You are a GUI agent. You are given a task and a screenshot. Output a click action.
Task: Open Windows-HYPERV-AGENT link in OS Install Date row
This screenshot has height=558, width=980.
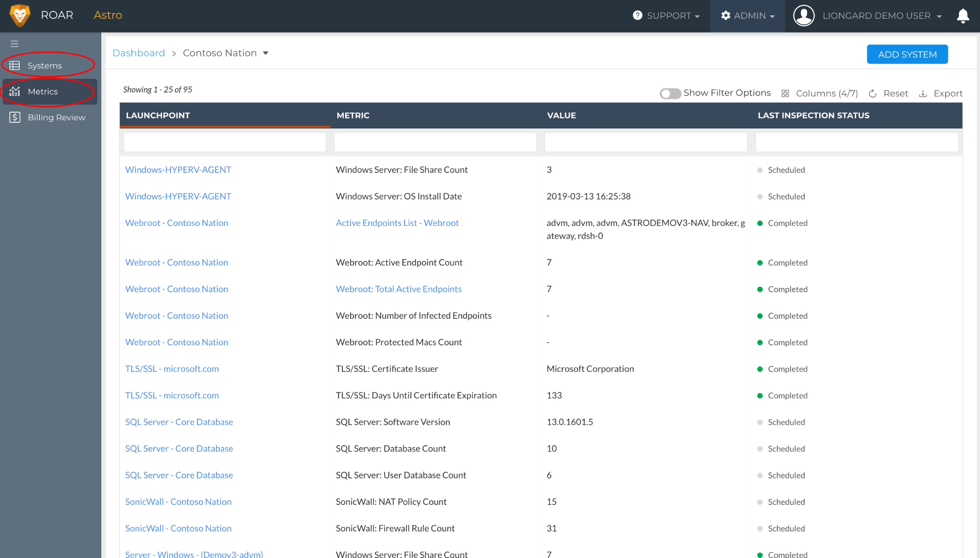(178, 196)
